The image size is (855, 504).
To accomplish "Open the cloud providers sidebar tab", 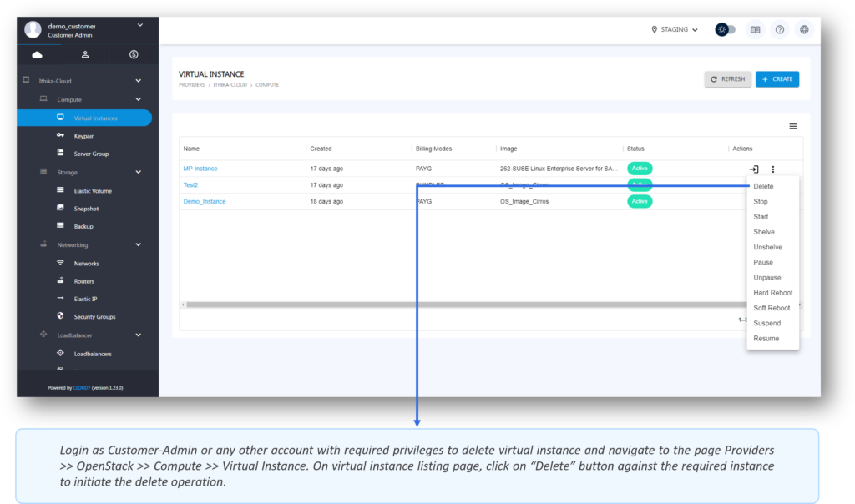I will 37,54.
